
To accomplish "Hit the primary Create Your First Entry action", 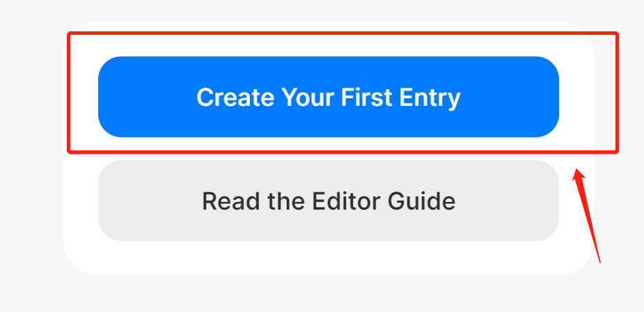I will 328,97.
